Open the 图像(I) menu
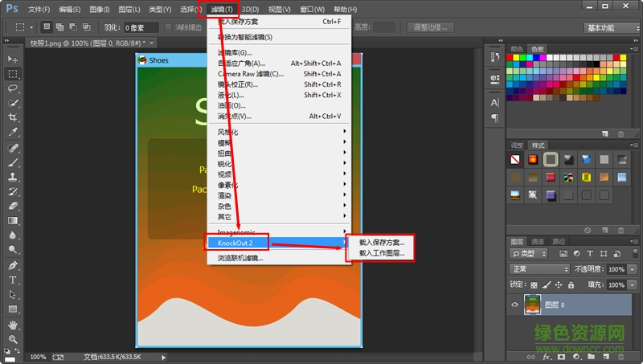Screen dimensions: 643x364 point(100,9)
